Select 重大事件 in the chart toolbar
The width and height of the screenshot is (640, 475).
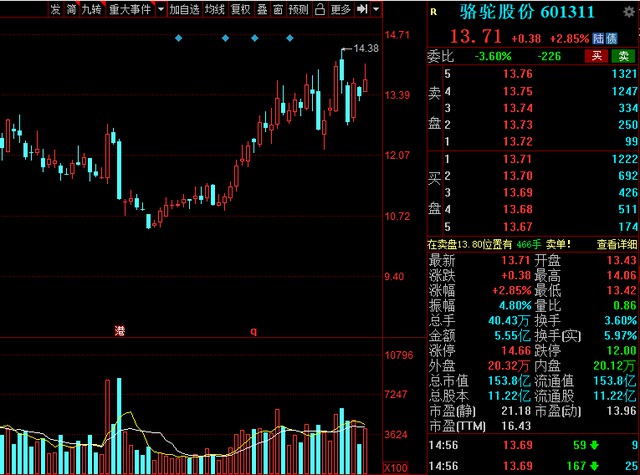131,10
